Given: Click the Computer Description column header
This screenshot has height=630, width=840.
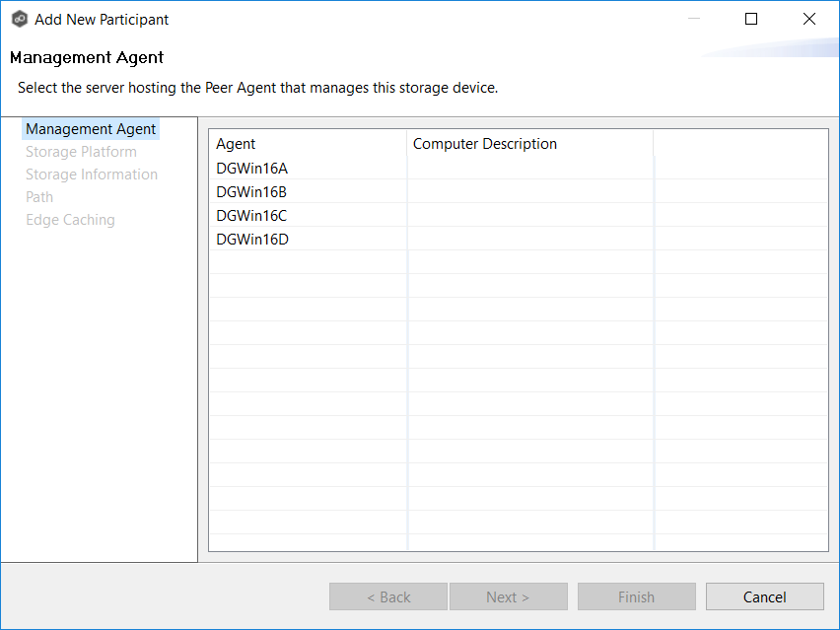Looking at the screenshot, I should [x=529, y=144].
